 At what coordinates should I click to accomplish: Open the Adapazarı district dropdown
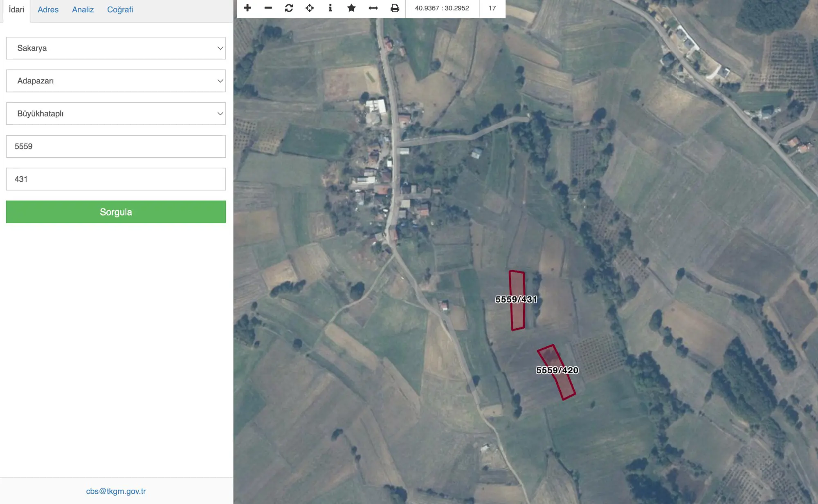tap(116, 81)
